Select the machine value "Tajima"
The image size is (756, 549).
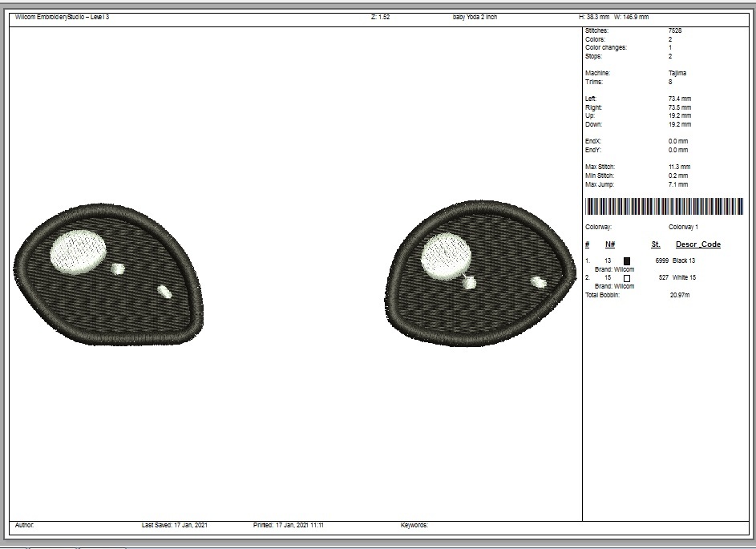pyautogui.click(x=677, y=73)
